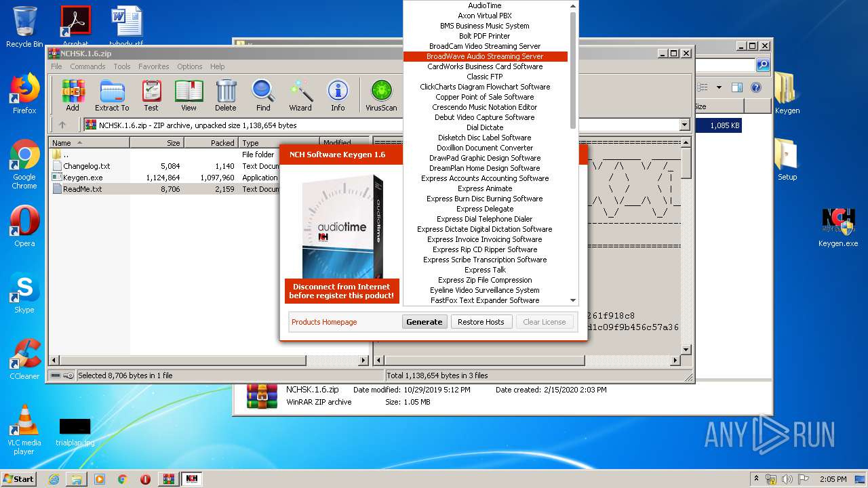
Task: Open the Help menu in WinRAR
Action: [217, 66]
